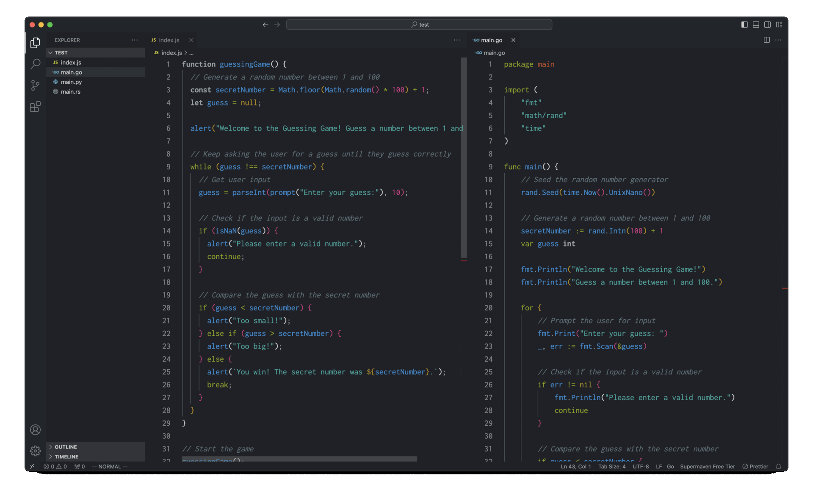Click index.js in the breadcrumb
This screenshot has height=504, width=813.
171,53
